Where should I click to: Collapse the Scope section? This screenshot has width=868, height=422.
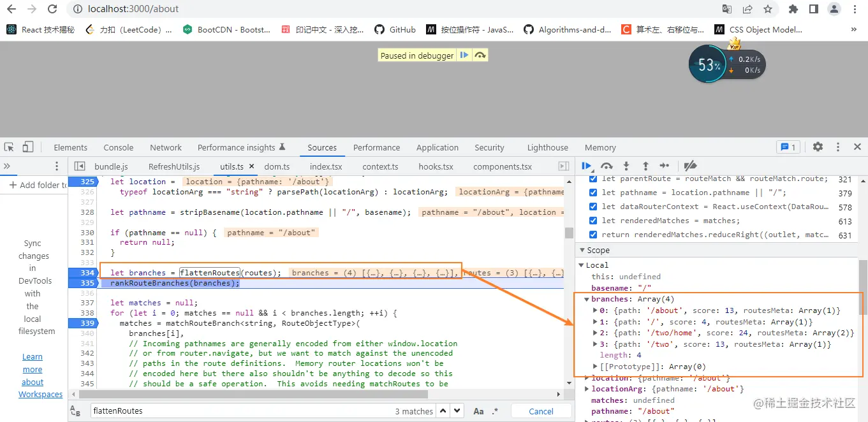581,250
